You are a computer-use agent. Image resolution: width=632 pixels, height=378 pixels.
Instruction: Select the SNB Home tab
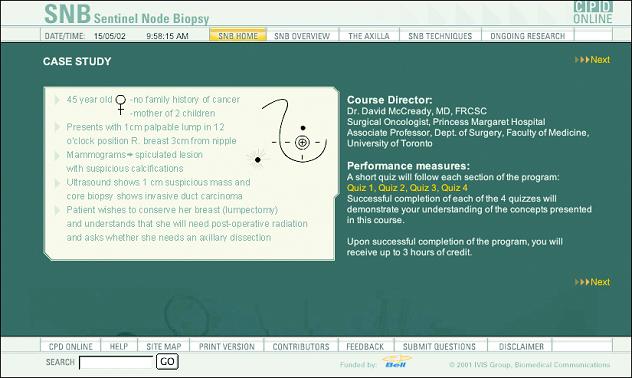click(x=238, y=35)
